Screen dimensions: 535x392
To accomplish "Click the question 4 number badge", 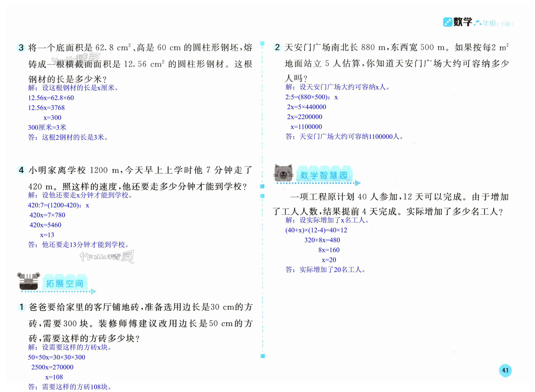I will pyautogui.click(x=21, y=170).
